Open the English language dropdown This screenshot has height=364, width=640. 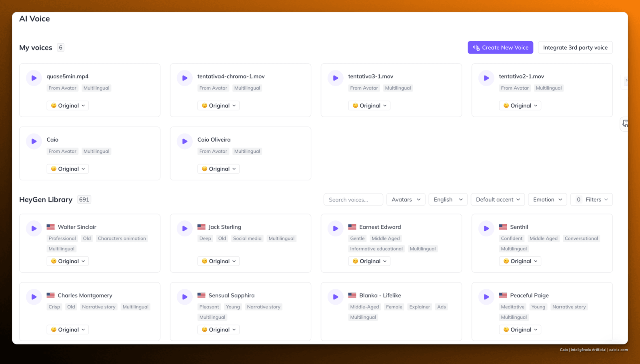tap(448, 199)
